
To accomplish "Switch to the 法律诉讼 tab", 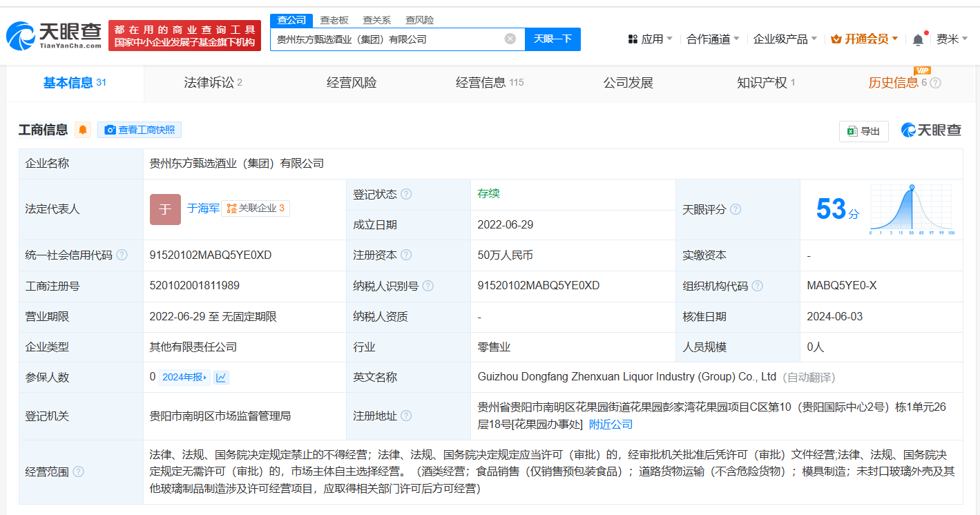I will [213, 83].
